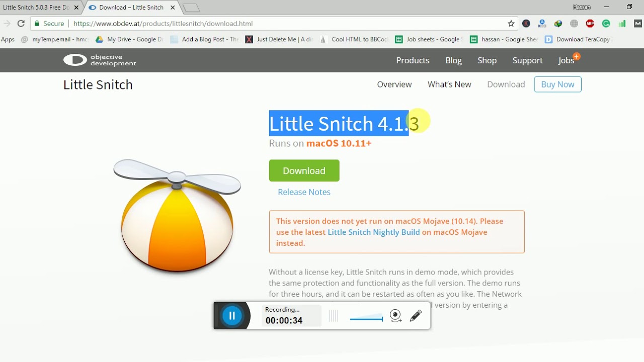644x362 pixels.
Task: Click the Little Snitch product title
Action: (x=98, y=84)
